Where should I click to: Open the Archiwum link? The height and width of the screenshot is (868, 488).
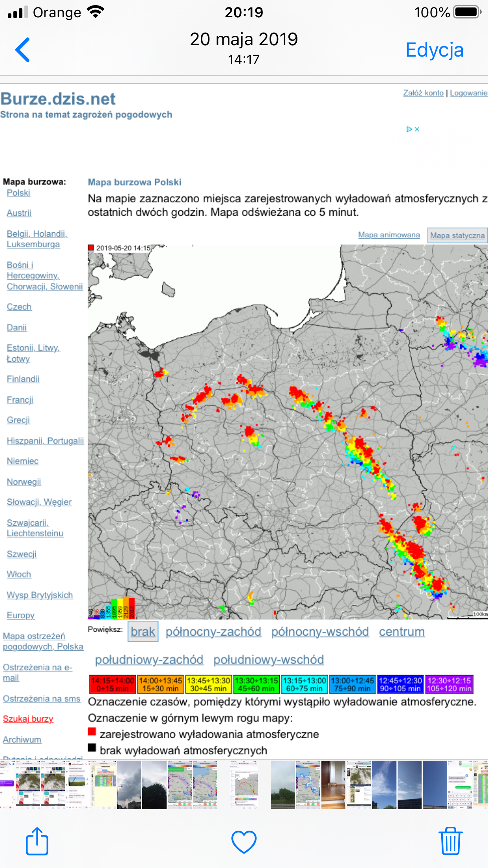point(22,740)
